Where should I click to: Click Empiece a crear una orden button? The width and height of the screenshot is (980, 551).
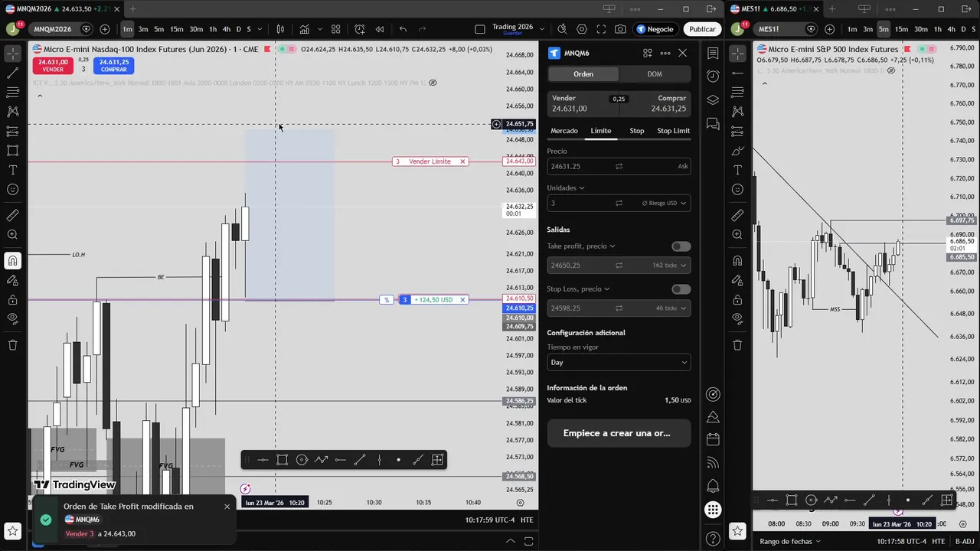pos(619,433)
